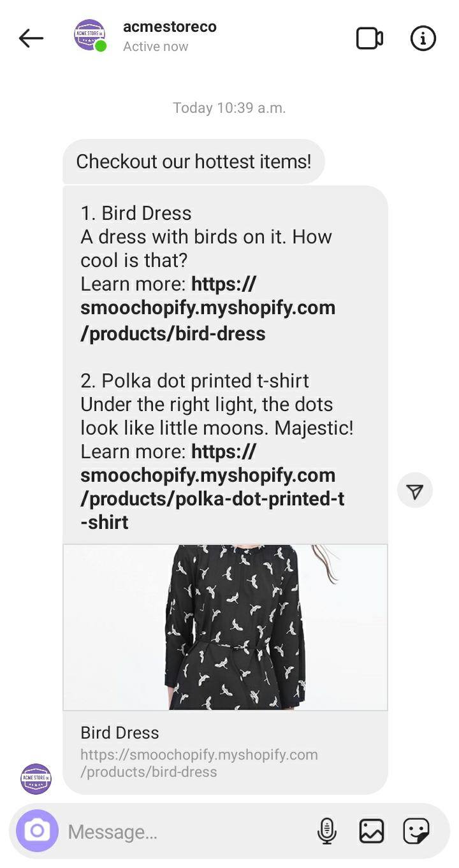
Task: Open the polka-dot-printed-t-shirt product link
Action: [212, 488]
